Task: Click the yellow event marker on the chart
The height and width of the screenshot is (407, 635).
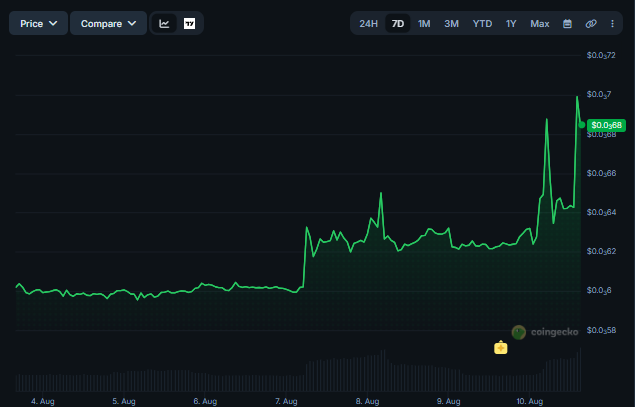Action: click(x=501, y=347)
